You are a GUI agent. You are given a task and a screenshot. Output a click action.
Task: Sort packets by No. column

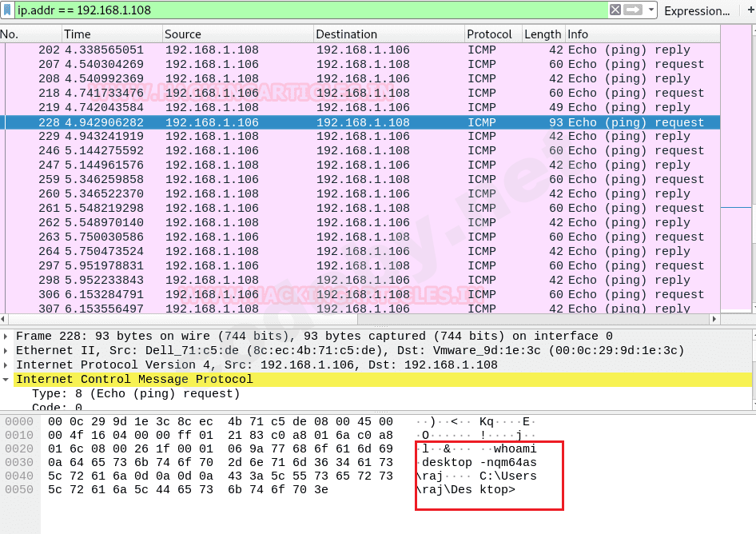pyautogui.click(x=31, y=34)
